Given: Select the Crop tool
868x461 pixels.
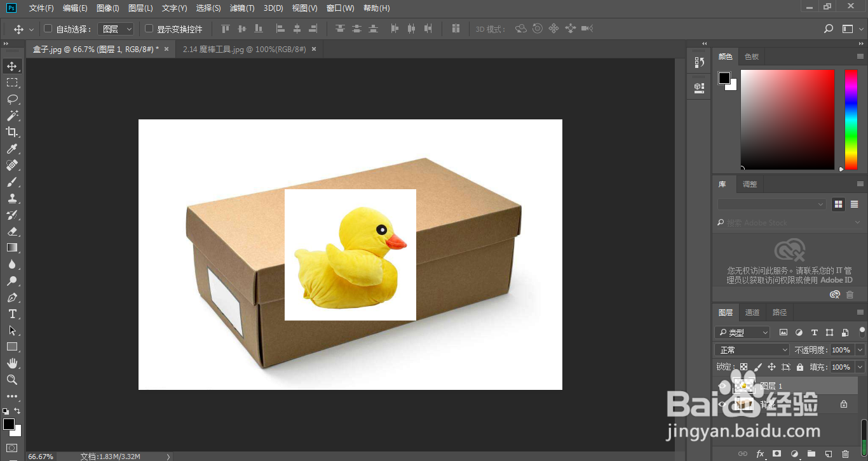Looking at the screenshot, I should click(12, 132).
